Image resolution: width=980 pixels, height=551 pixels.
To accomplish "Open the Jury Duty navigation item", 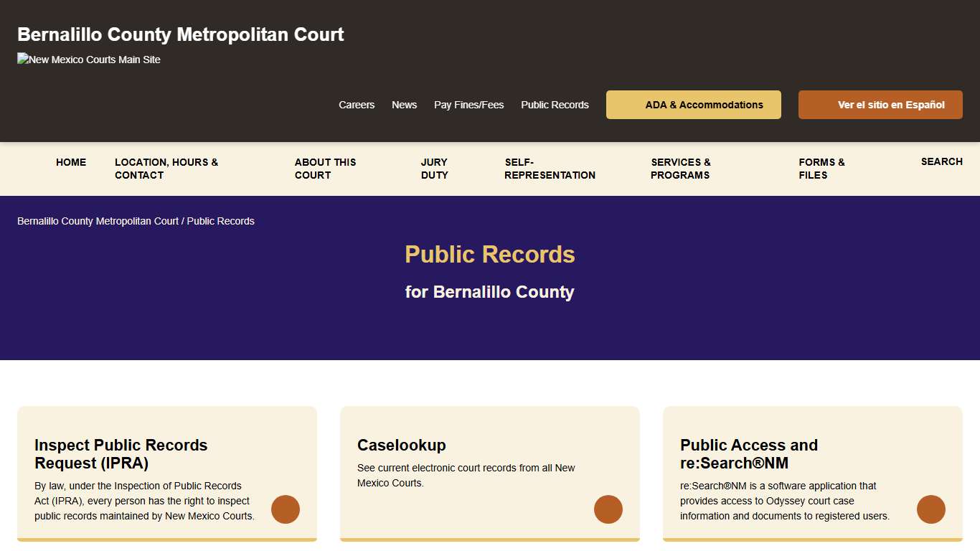I will click(x=434, y=169).
